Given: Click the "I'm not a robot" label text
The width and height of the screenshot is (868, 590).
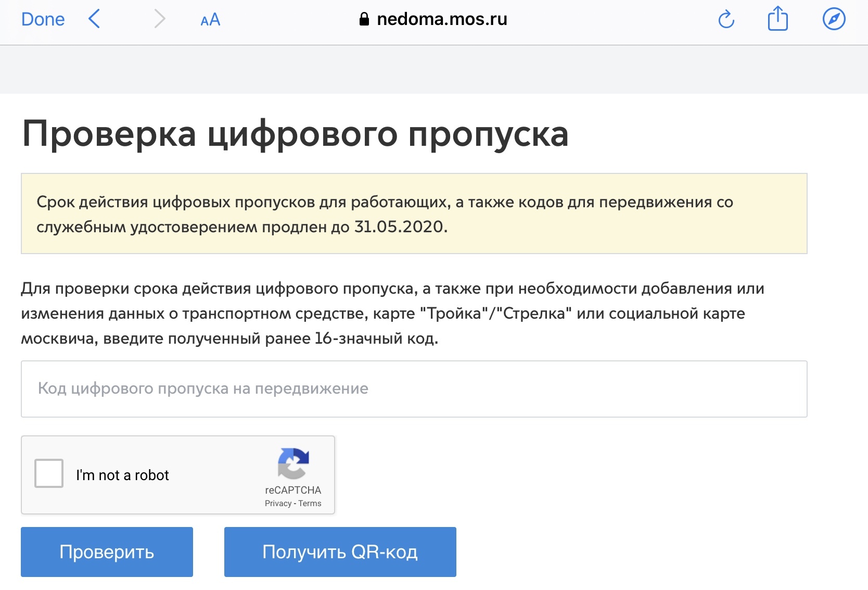Looking at the screenshot, I should coord(122,475).
